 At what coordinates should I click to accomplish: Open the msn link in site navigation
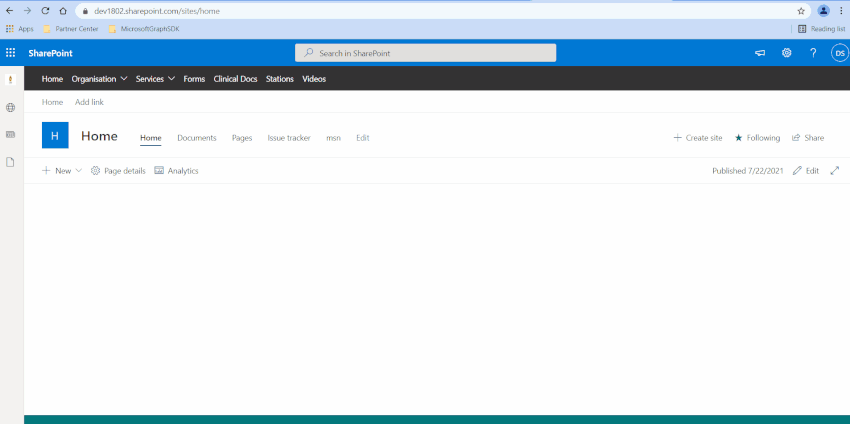tap(333, 138)
